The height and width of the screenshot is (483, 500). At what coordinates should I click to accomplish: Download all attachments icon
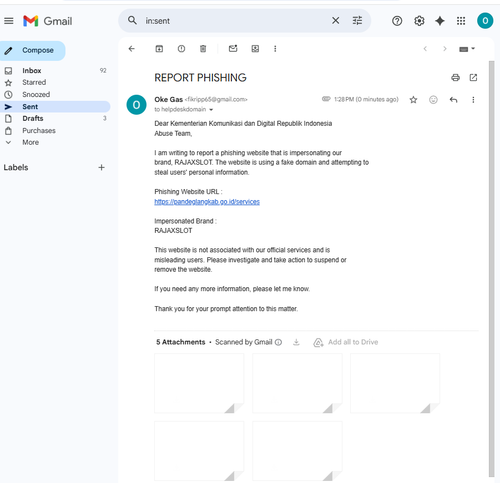click(296, 342)
